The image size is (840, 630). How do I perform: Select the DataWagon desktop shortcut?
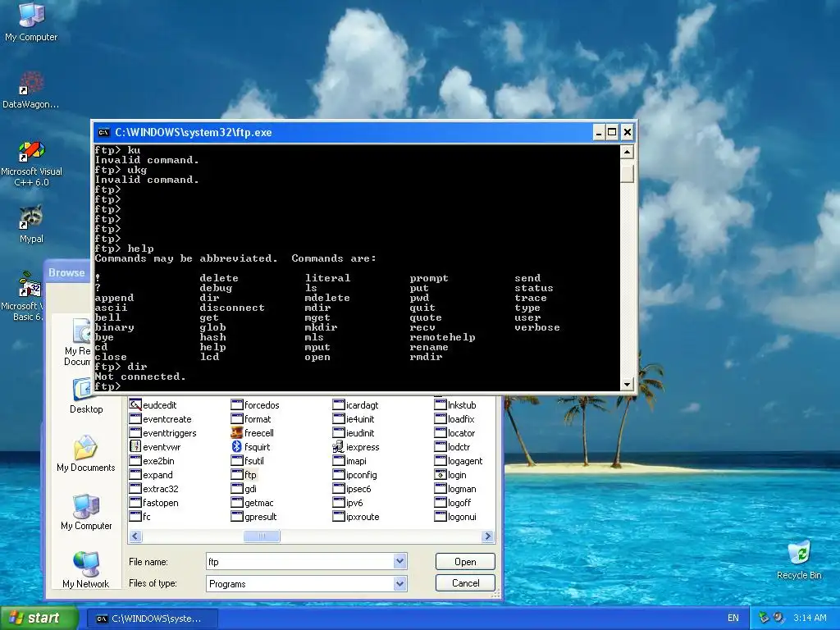(x=31, y=89)
